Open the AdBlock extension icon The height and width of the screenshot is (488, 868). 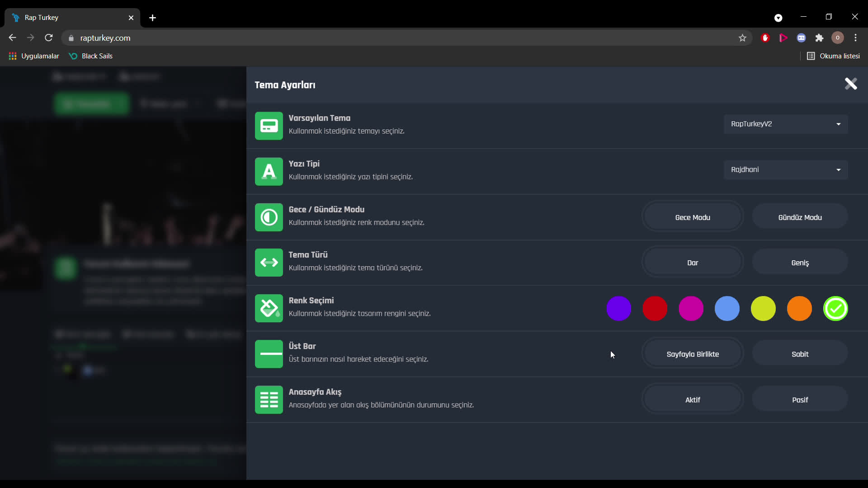point(765,38)
